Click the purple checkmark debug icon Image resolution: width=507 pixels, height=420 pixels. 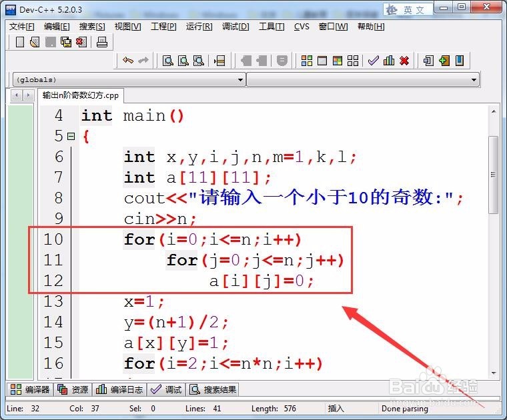click(x=374, y=61)
